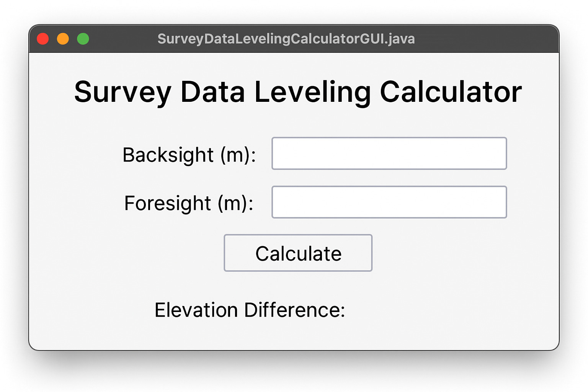The image size is (588, 392).
Task: Click the green zoom window button
Action: (x=83, y=39)
